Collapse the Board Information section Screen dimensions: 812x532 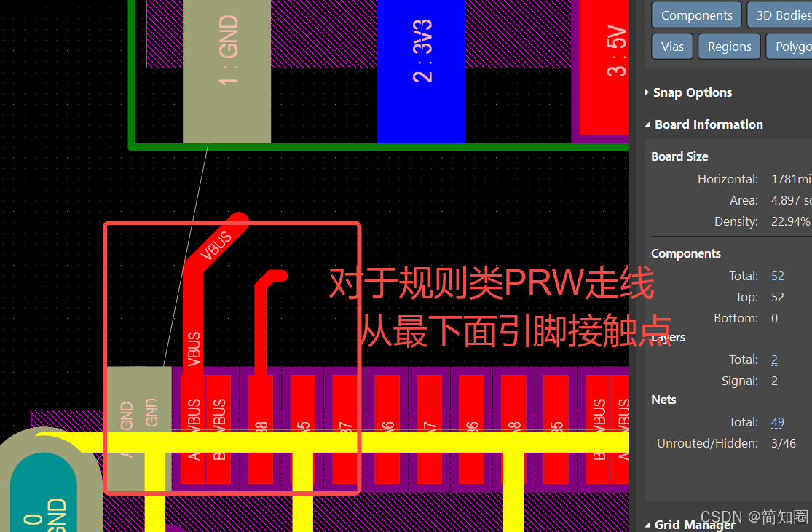(x=647, y=124)
